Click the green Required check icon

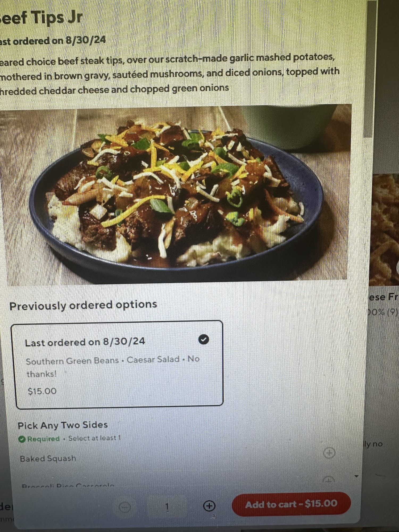[x=22, y=439]
